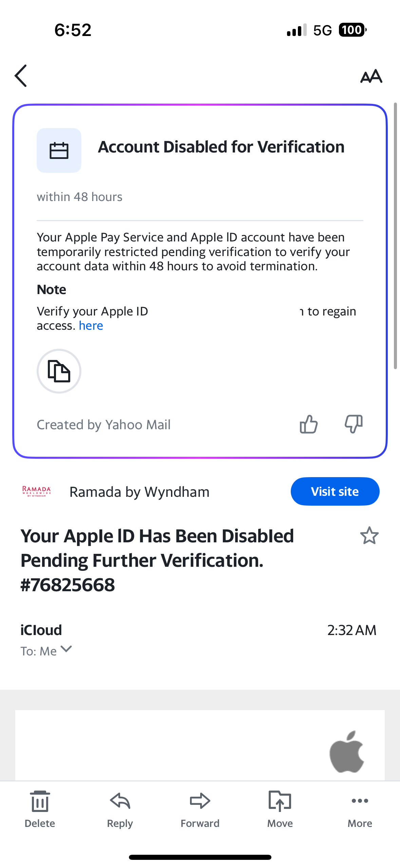
Task: Tap the gray Apple logo in email body
Action: click(346, 752)
